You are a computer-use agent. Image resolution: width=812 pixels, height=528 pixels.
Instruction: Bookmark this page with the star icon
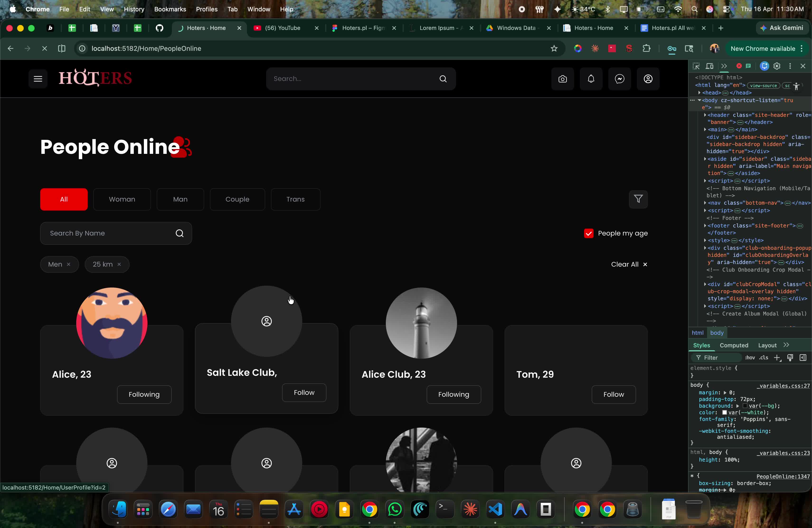(x=554, y=48)
